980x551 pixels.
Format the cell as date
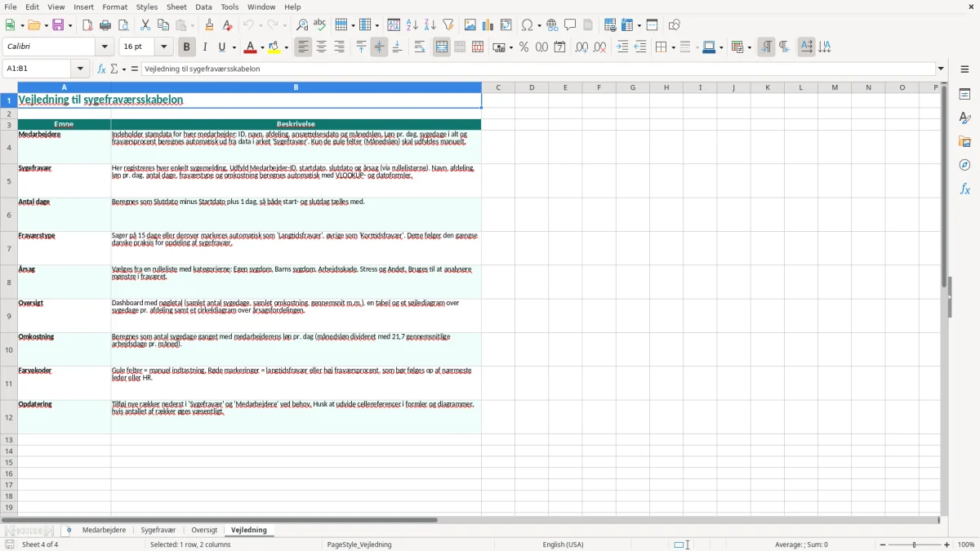[559, 47]
